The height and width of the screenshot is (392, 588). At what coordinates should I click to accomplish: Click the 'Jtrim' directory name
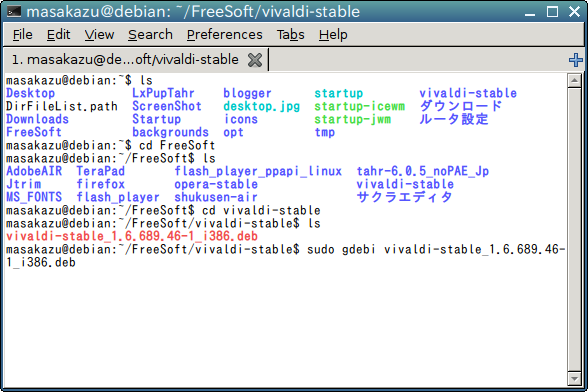23,184
